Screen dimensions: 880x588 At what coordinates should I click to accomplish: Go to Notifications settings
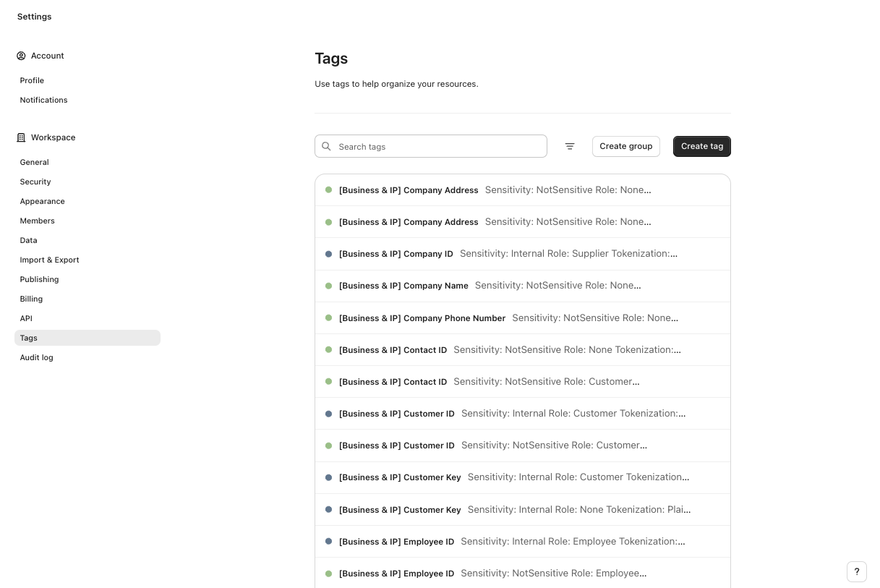[43, 100]
